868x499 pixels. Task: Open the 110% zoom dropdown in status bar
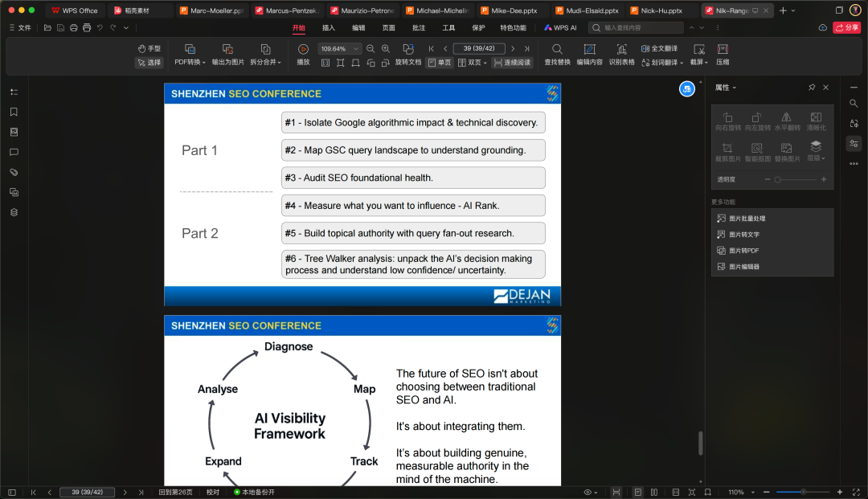tap(753, 493)
